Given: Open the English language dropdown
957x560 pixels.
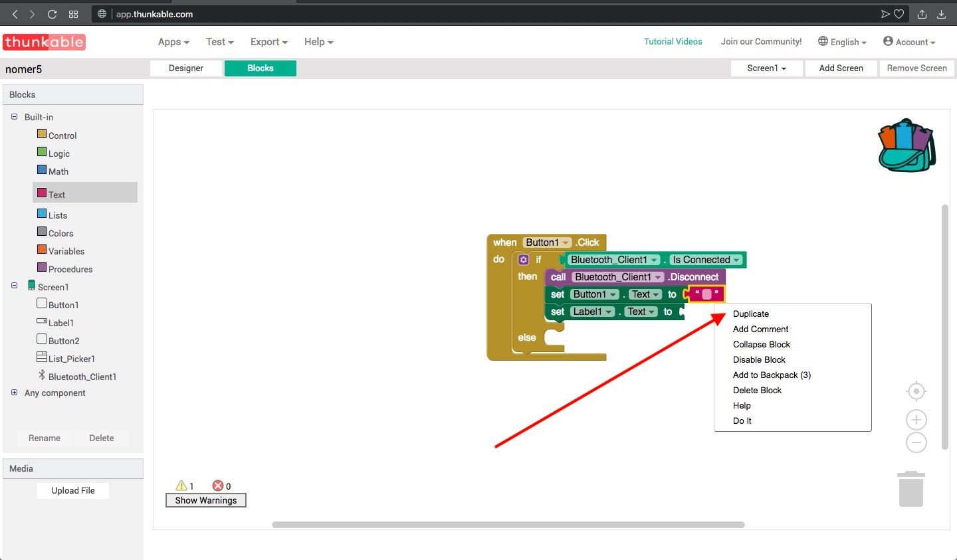Looking at the screenshot, I should pyautogui.click(x=842, y=42).
